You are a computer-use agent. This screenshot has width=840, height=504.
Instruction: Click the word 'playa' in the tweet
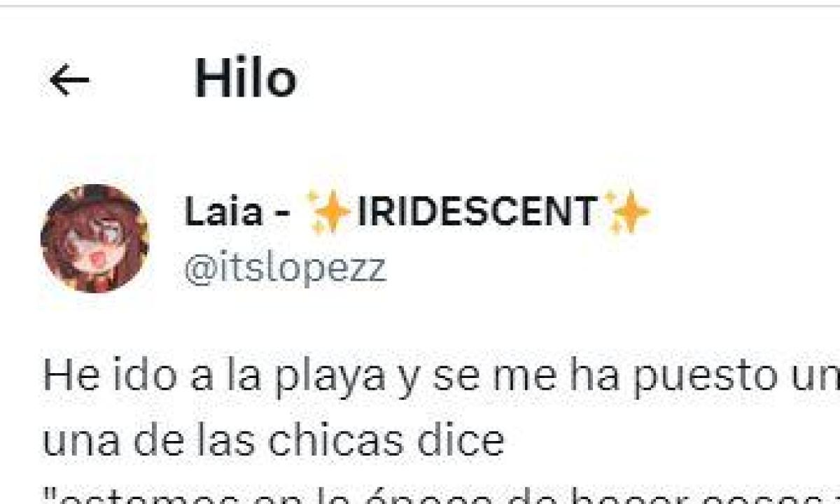333,379
